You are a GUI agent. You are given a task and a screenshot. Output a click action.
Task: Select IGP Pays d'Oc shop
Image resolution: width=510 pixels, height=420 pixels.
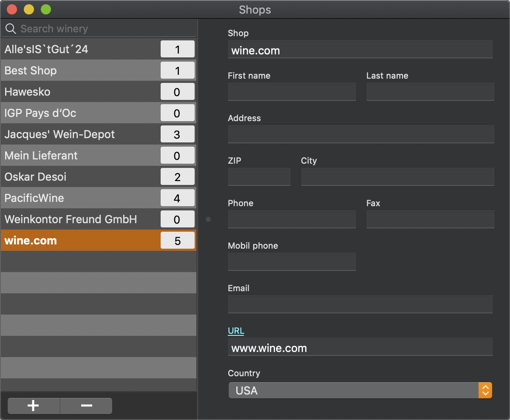(x=99, y=113)
